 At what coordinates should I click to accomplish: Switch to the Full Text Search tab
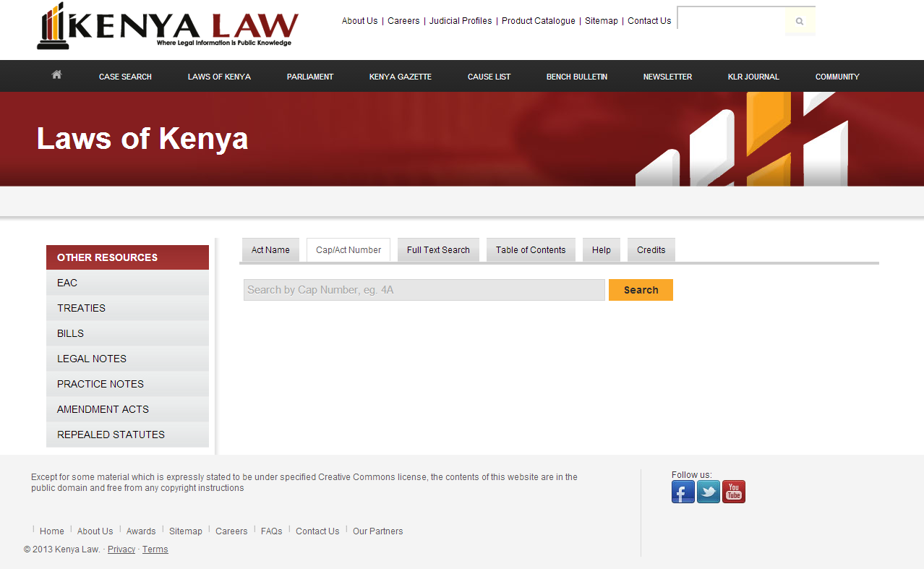[438, 250]
